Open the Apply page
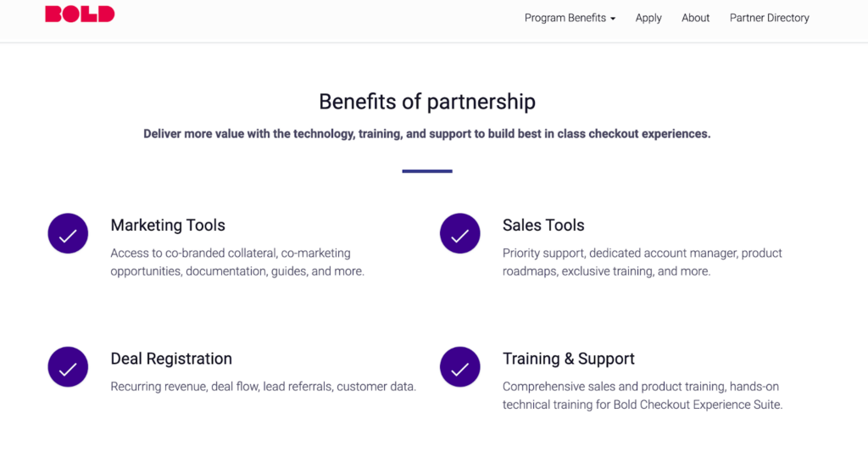 coord(648,18)
